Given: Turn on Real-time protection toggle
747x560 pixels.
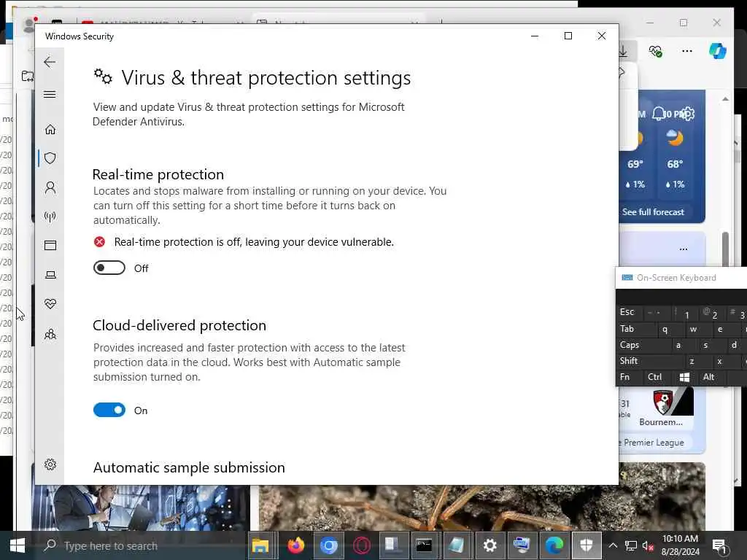Looking at the screenshot, I should tap(109, 268).
